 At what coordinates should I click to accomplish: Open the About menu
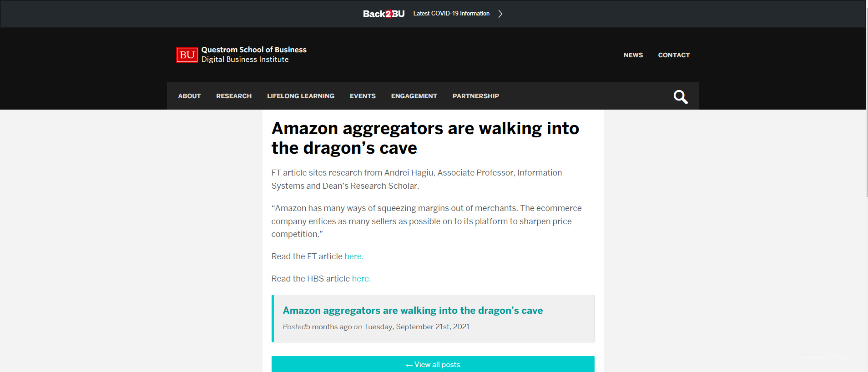point(189,96)
